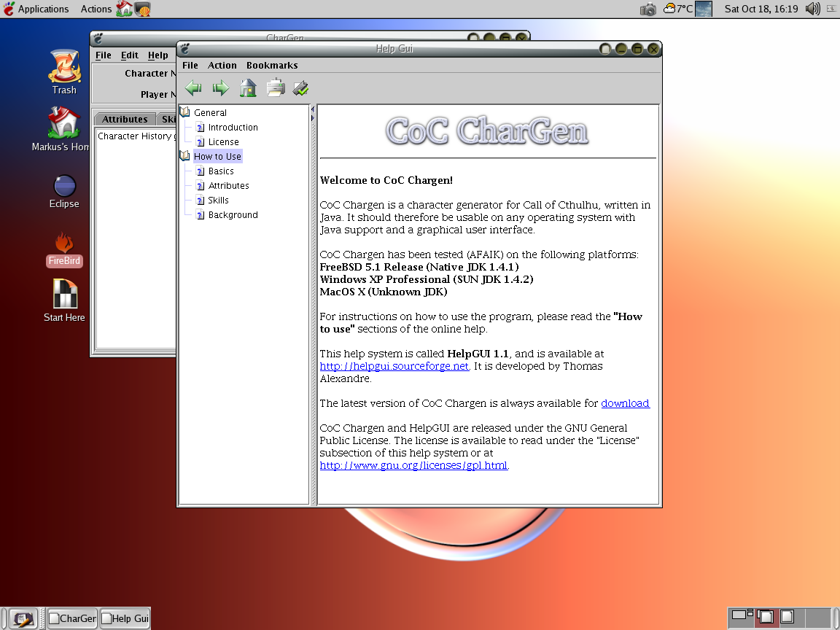Image resolution: width=840 pixels, height=630 pixels.
Task: Select the Basics help topic
Action: click(x=221, y=171)
